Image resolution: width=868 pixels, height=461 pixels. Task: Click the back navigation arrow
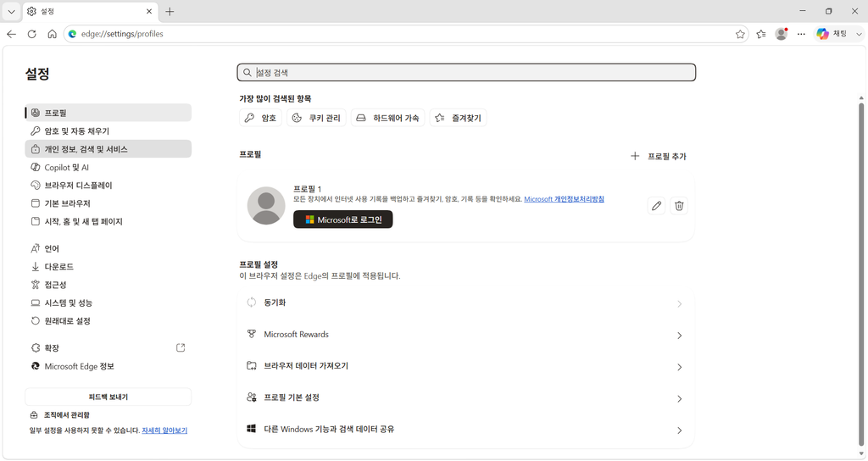[x=11, y=34]
